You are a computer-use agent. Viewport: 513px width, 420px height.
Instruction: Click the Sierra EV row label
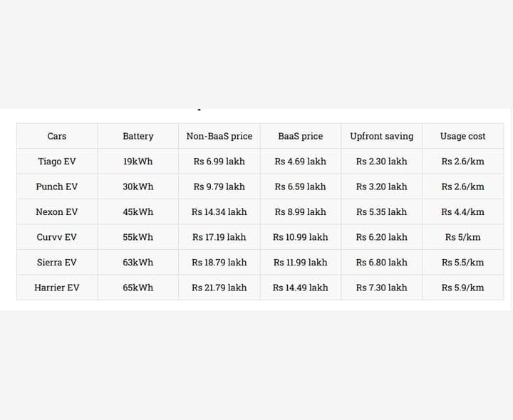point(57,262)
